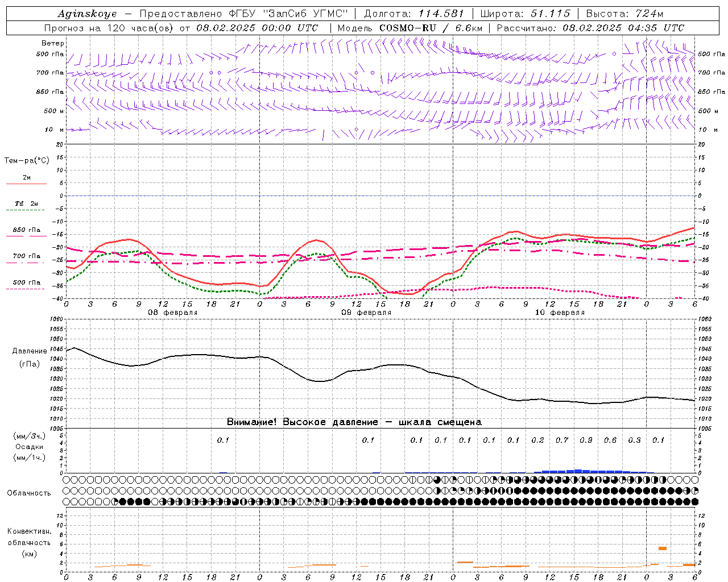
Task: Click the date label 08 февраля
Action: [173, 313]
